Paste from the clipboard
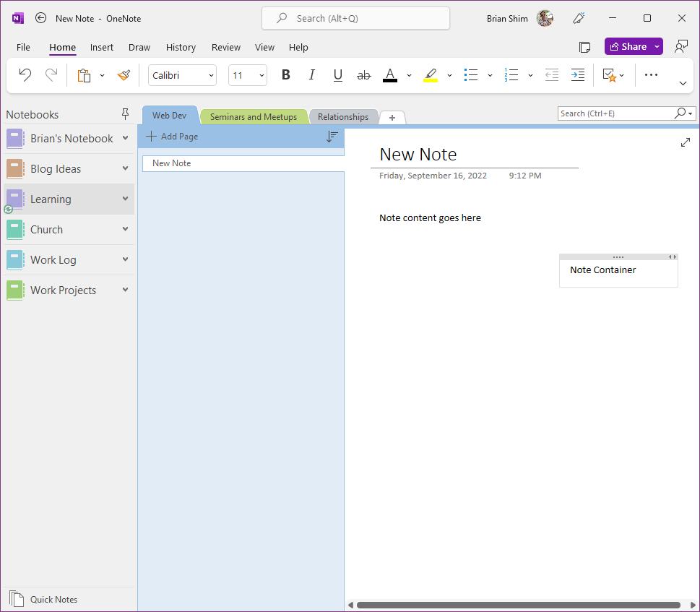 [x=83, y=74]
